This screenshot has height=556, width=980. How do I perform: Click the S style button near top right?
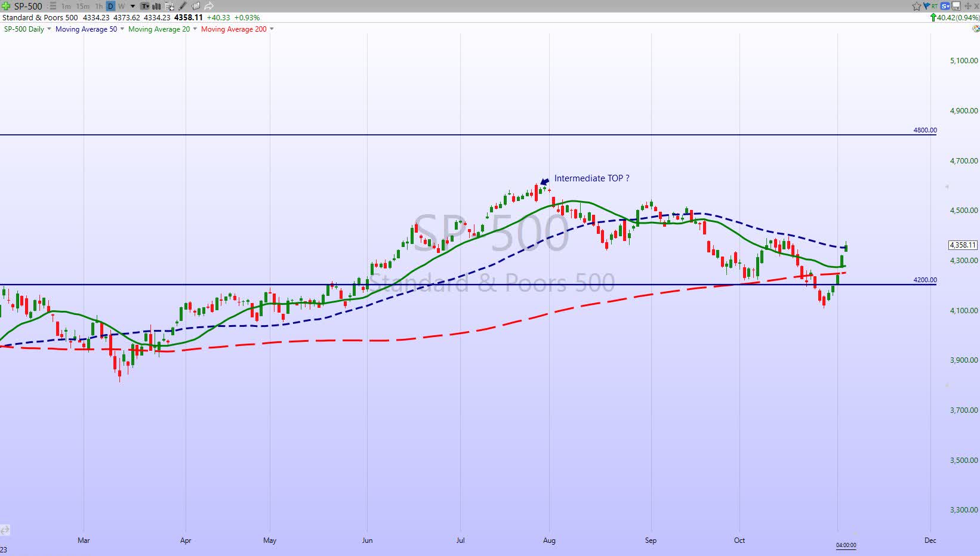point(945,6)
